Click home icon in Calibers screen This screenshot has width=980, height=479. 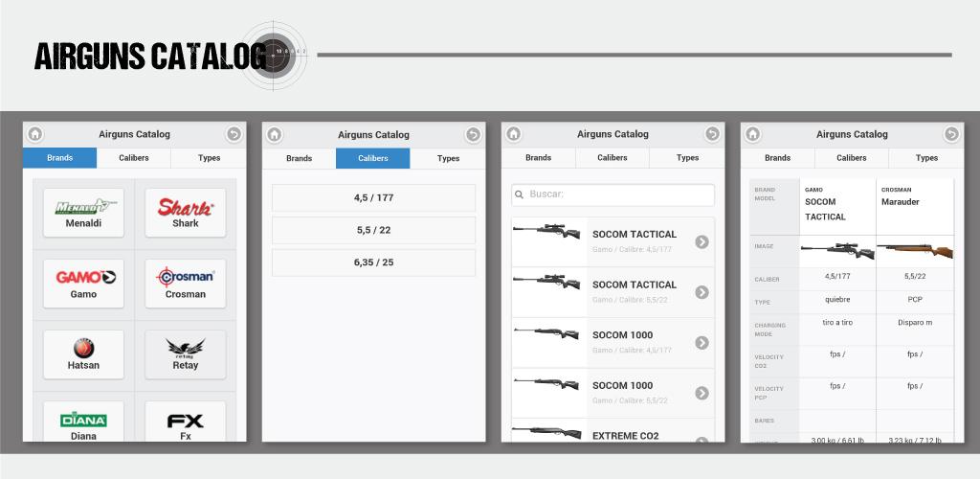pyautogui.click(x=275, y=134)
